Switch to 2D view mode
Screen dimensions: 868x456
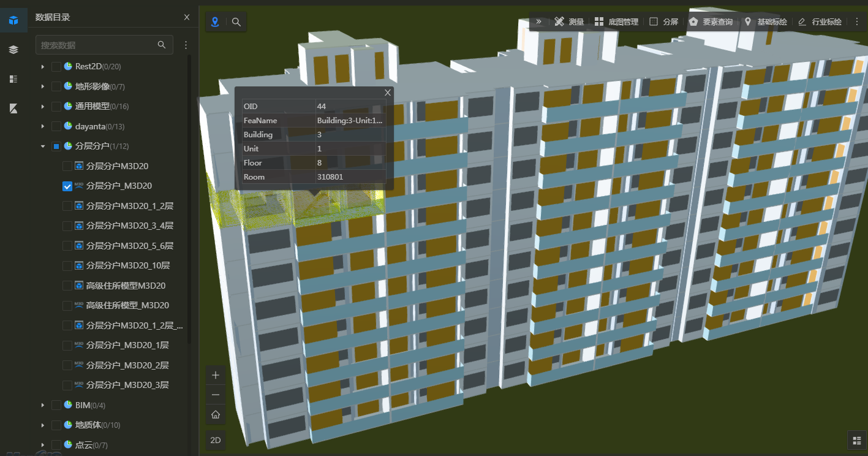tap(216, 440)
